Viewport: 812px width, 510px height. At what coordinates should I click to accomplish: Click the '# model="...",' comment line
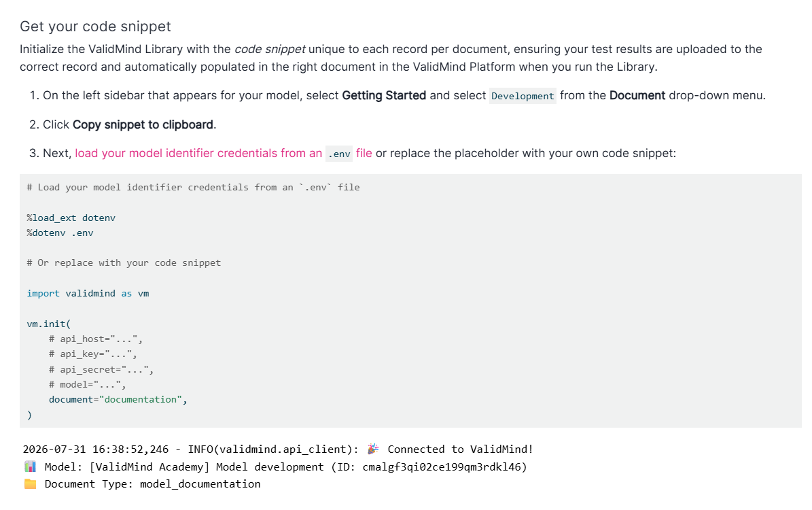click(87, 385)
